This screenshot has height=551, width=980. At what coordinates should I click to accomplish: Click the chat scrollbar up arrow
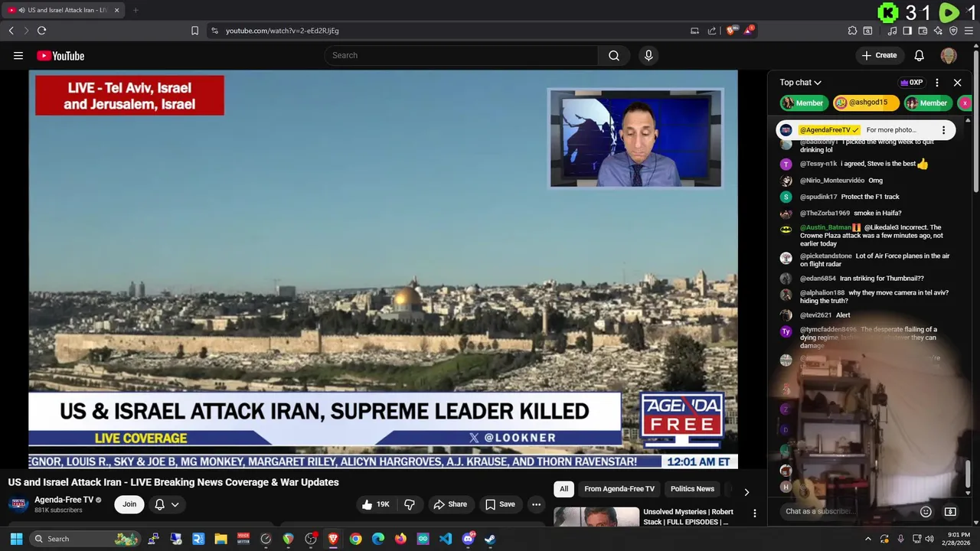coord(968,121)
